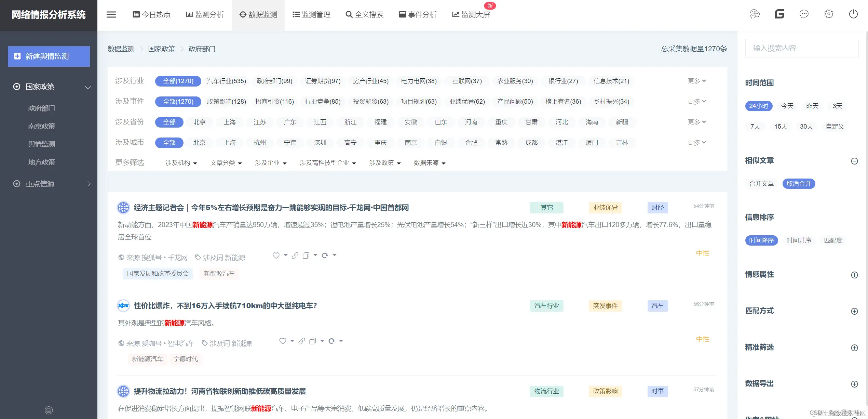The image size is (868, 419).
Task: Open the 涉及机构 filter dropdown
Action: [x=181, y=163]
